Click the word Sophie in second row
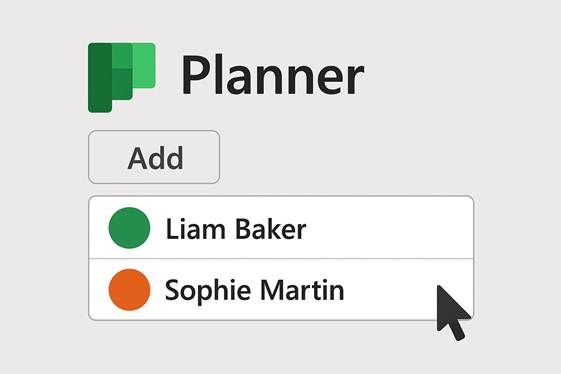 click(208, 291)
